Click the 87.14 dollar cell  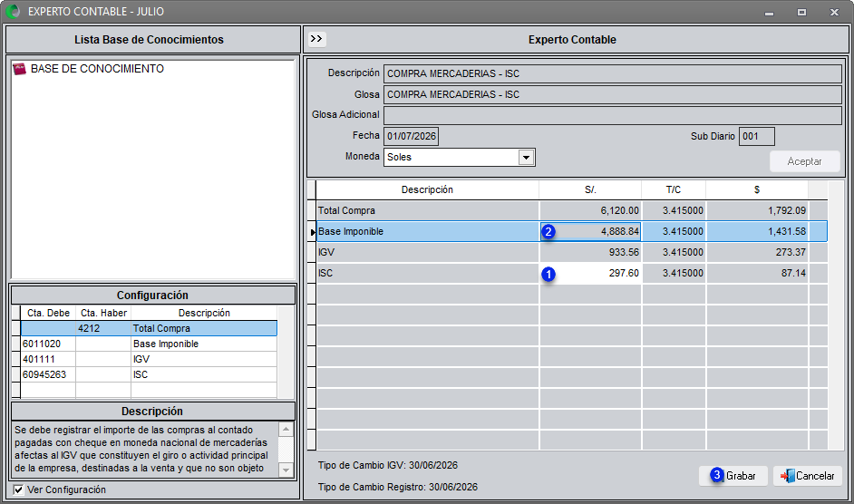[x=758, y=273]
